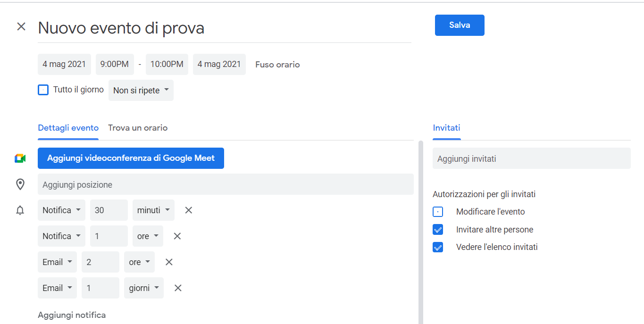The image size is (644, 324).
Task: Click the Aggiungi invitati input field
Action: 531,159
